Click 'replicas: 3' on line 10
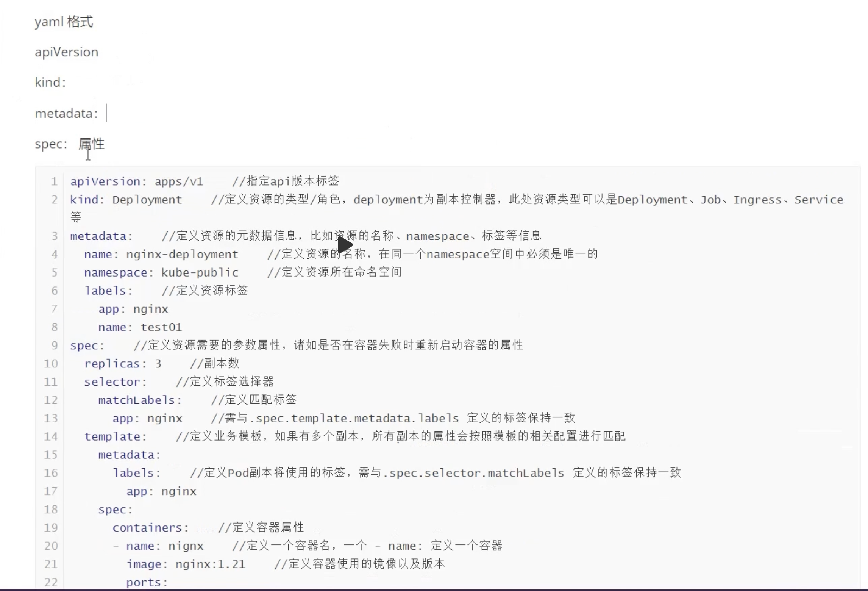 click(123, 364)
